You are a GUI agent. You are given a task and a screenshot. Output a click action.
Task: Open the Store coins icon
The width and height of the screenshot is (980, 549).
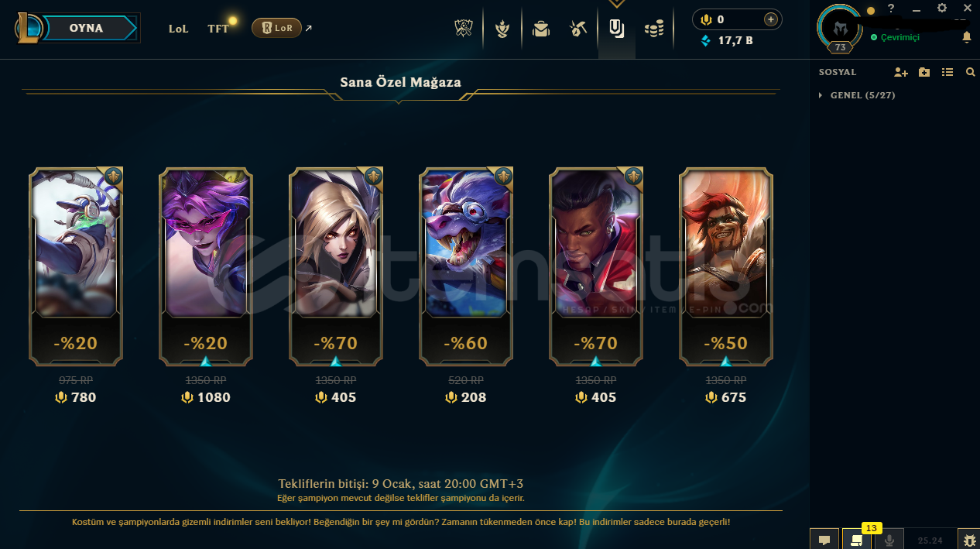(x=654, y=29)
